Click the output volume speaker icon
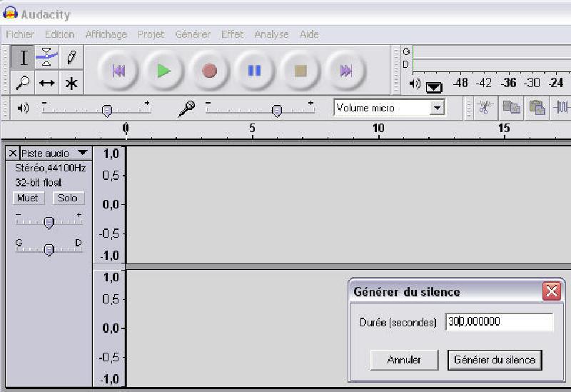Screen dimensions: 571x392 [23, 108]
